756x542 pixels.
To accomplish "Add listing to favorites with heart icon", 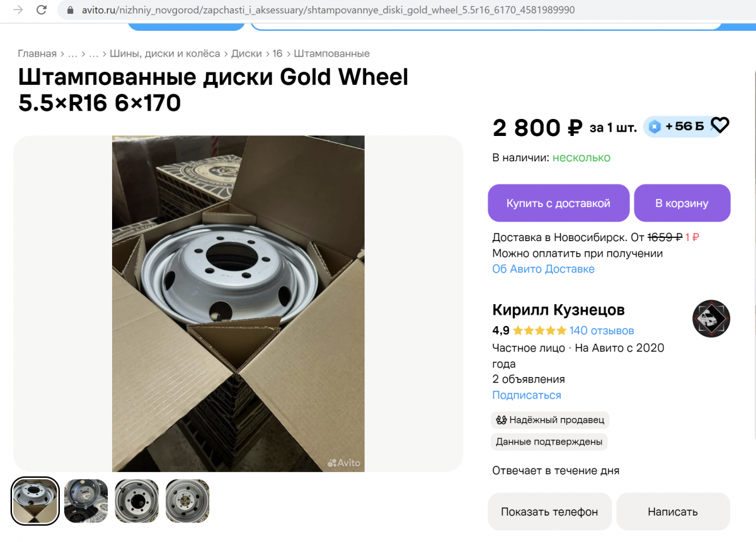I will coord(719,126).
